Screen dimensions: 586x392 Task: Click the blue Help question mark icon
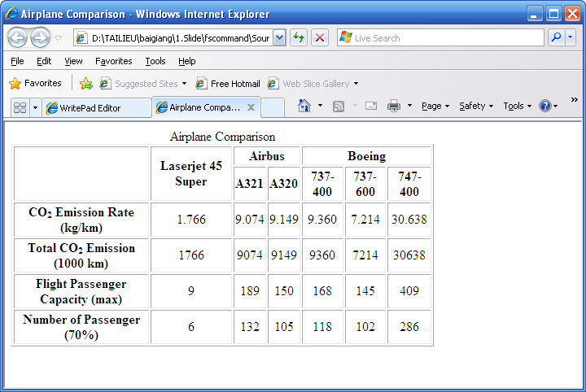(x=544, y=106)
